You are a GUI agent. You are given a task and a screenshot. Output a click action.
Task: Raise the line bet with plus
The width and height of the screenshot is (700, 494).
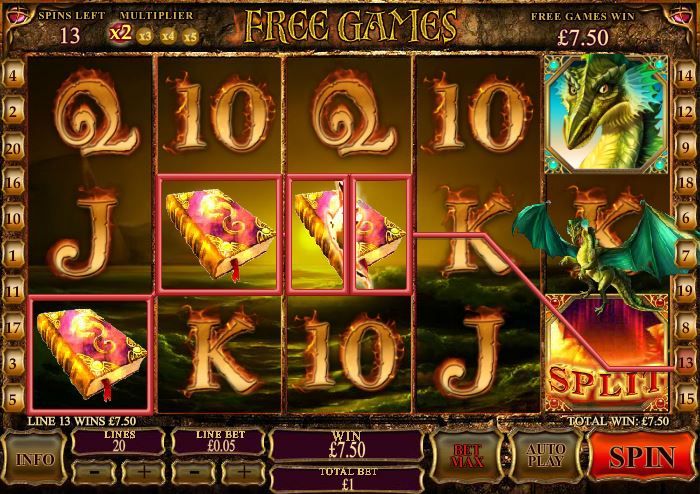coord(243,472)
